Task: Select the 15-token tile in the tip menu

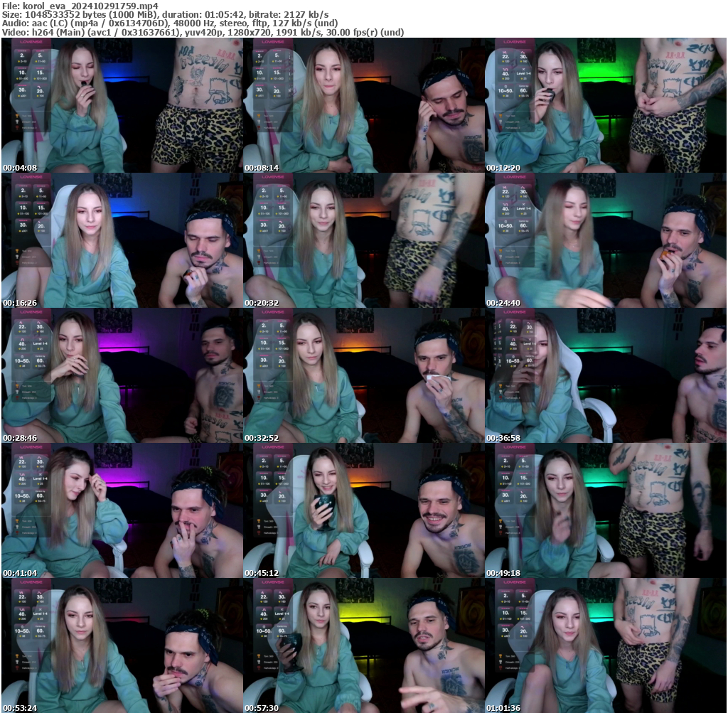Action: pos(40,73)
